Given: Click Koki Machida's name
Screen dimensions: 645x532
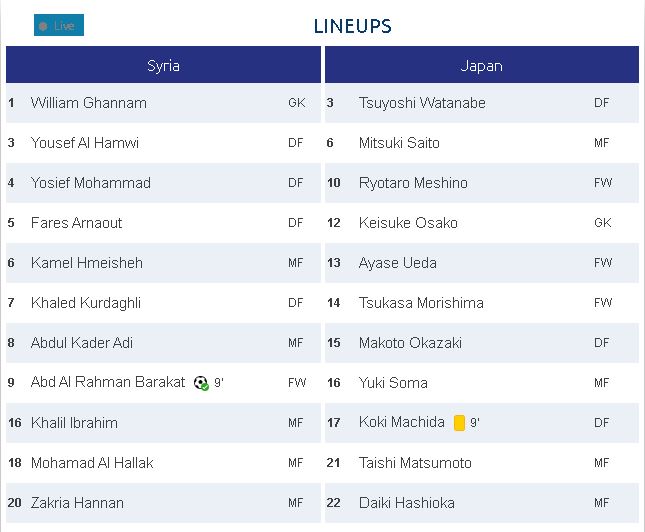Looking at the screenshot, I should 401,422.
